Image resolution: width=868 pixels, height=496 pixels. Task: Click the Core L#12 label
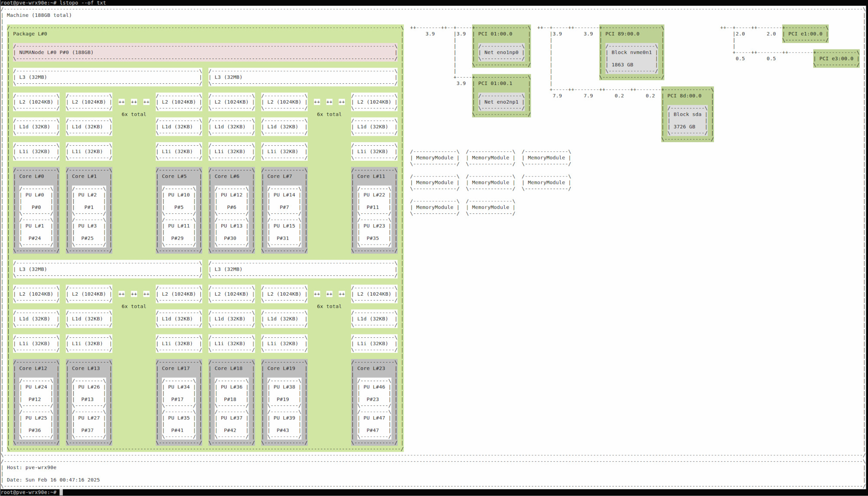tap(33, 369)
